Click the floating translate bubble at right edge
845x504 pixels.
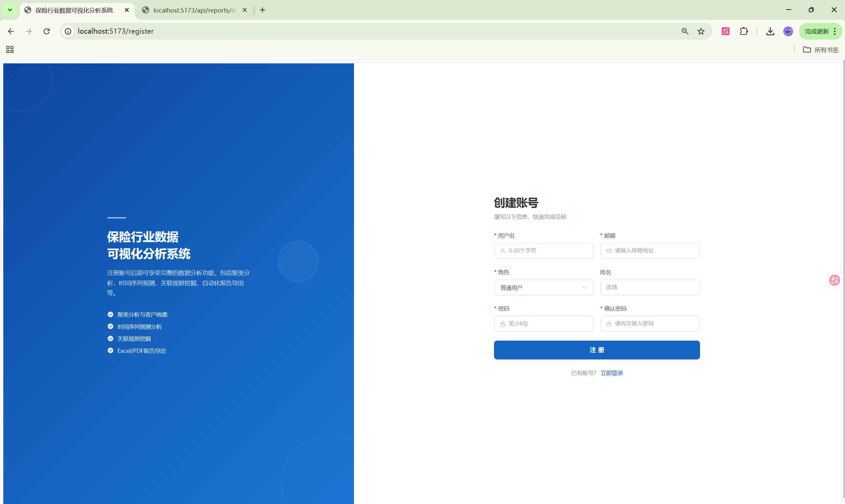point(834,280)
